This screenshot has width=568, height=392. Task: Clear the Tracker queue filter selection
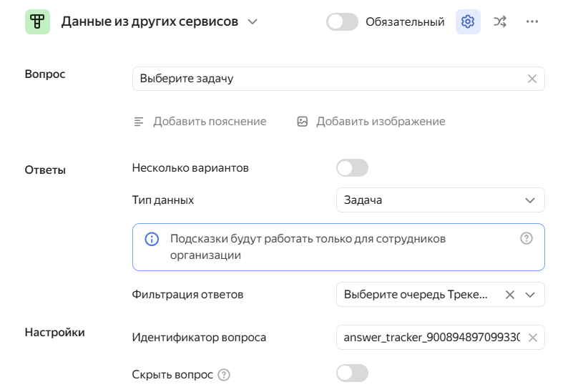pyautogui.click(x=510, y=295)
